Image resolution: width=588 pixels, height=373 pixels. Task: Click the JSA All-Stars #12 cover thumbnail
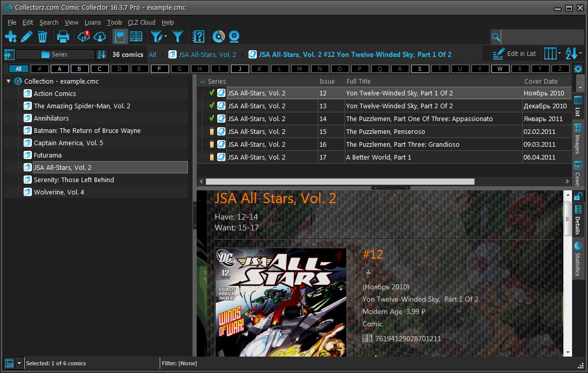point(281,302)
